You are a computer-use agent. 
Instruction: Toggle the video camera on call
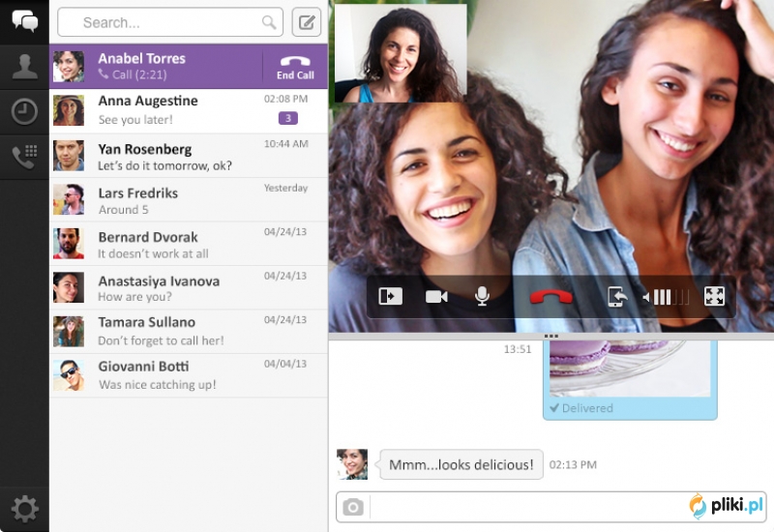click(x=436, y=297)
